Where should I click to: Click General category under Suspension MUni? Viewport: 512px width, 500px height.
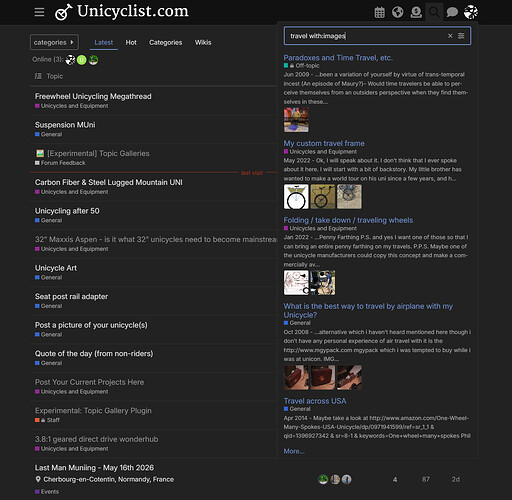[x=48, y=134]
